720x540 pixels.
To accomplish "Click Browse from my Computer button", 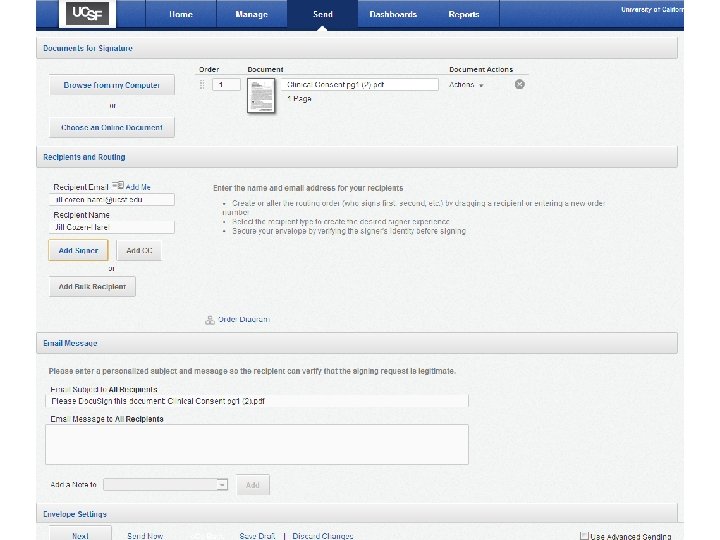I will [112, 85].
